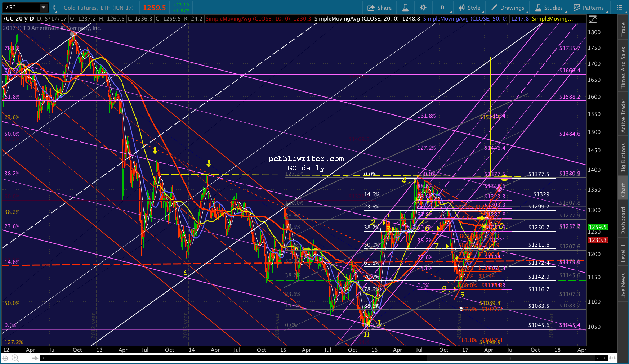Click the SimpleMovingAvg (CLOSE, 10, 0) label
The width and height of the screenshot is (629, 364).
click(x=247, y=19)
